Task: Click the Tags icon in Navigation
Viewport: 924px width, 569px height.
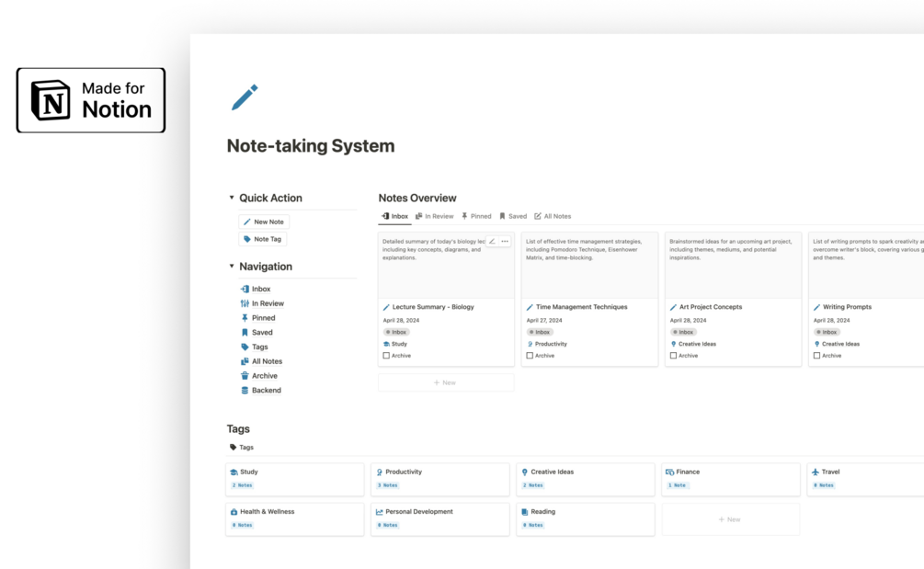Action: tap(245, 347)
